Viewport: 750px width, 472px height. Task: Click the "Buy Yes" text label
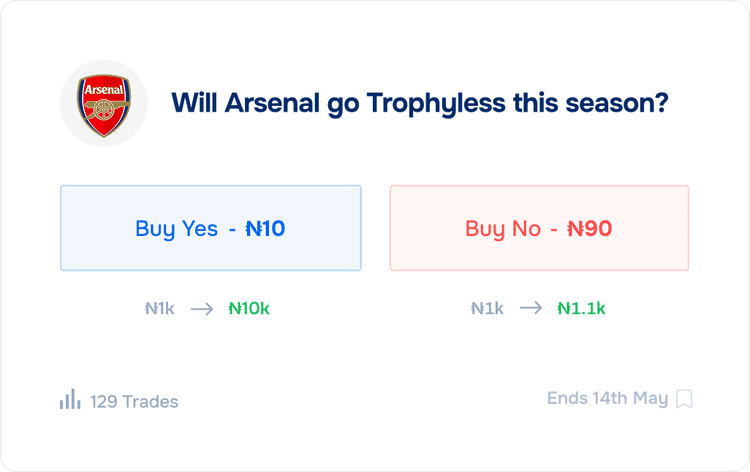pyautogui.click(x=176, y=229)
